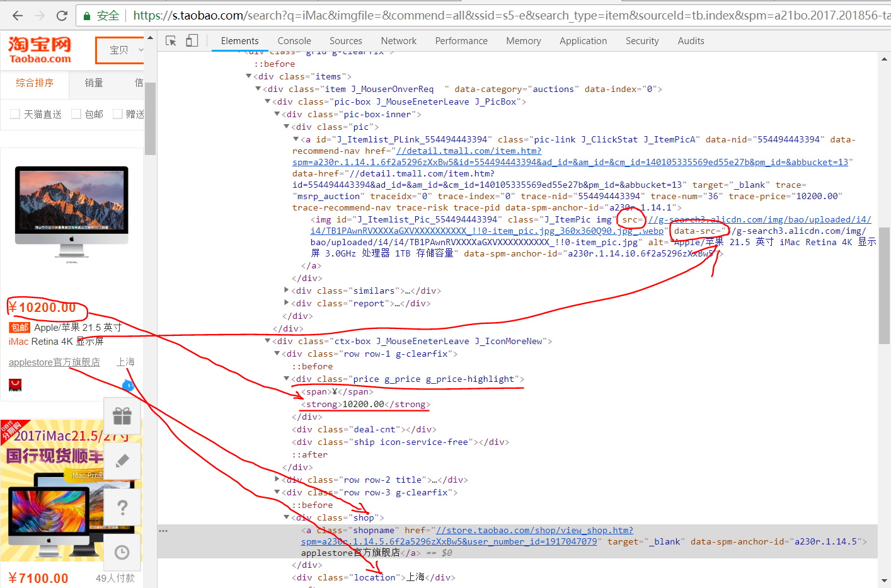891x588 pixels.
Task: Click the ¥7100.00 price text
Action: pos(38,579)
